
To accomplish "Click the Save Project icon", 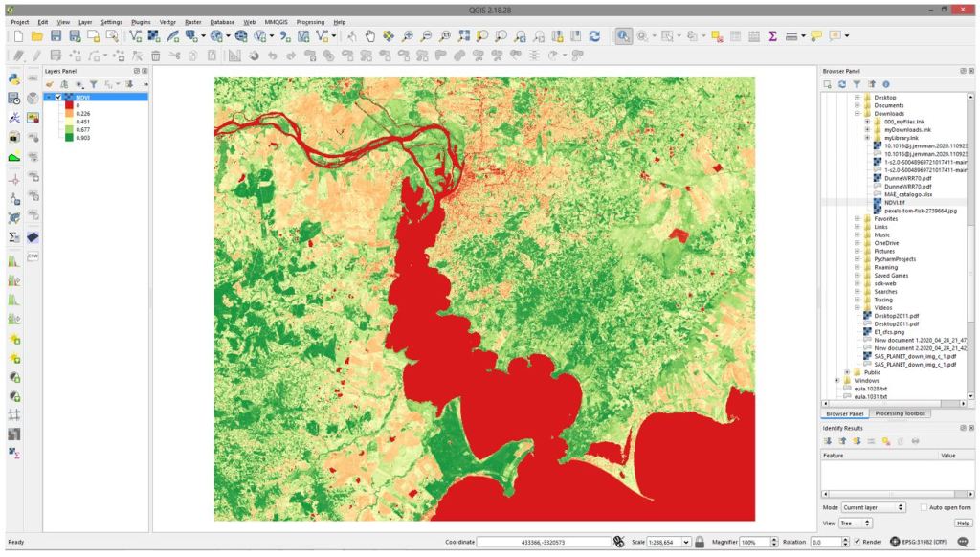I will tap(56, 35).
